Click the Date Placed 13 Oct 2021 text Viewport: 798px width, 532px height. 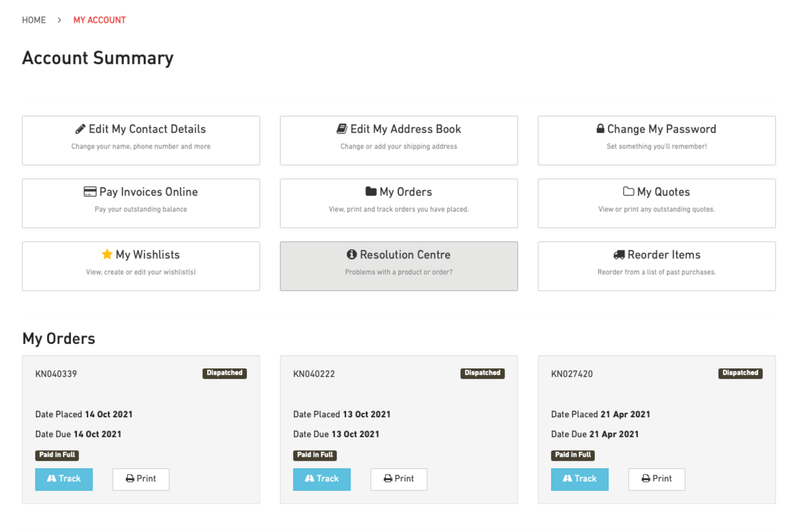(342, 414)
